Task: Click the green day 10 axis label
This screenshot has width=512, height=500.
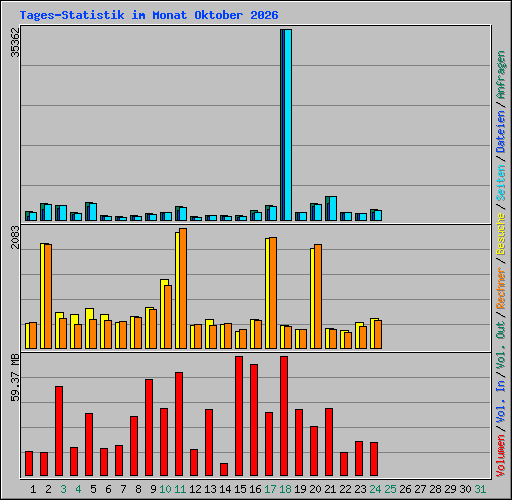Action: coord(165,489)
